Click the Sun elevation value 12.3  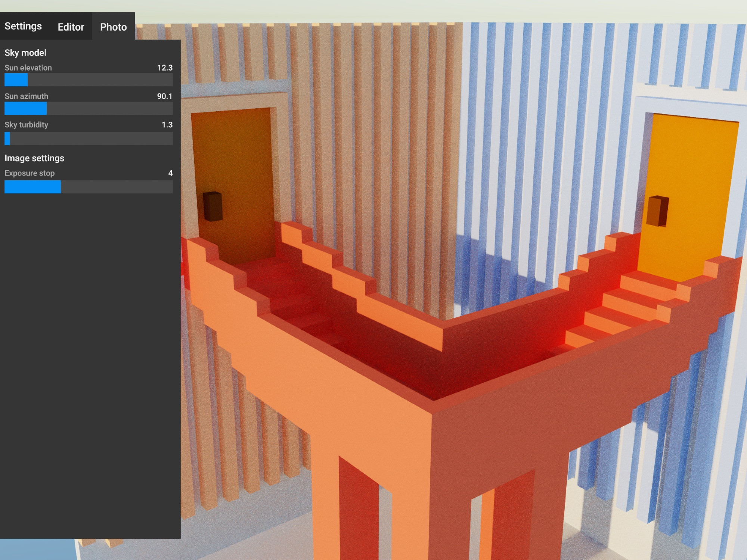pyautogui.click(x=165, y=68)
